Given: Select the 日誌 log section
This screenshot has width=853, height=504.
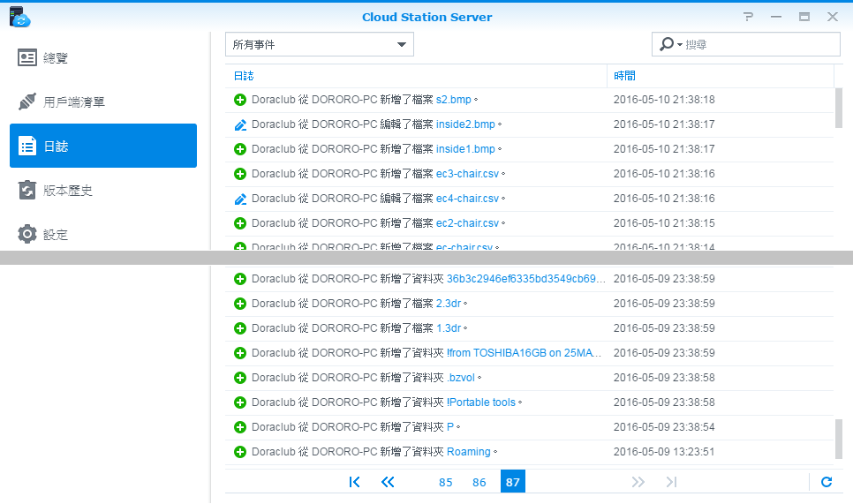Looking at the screenshot, I should pos(103,146).
